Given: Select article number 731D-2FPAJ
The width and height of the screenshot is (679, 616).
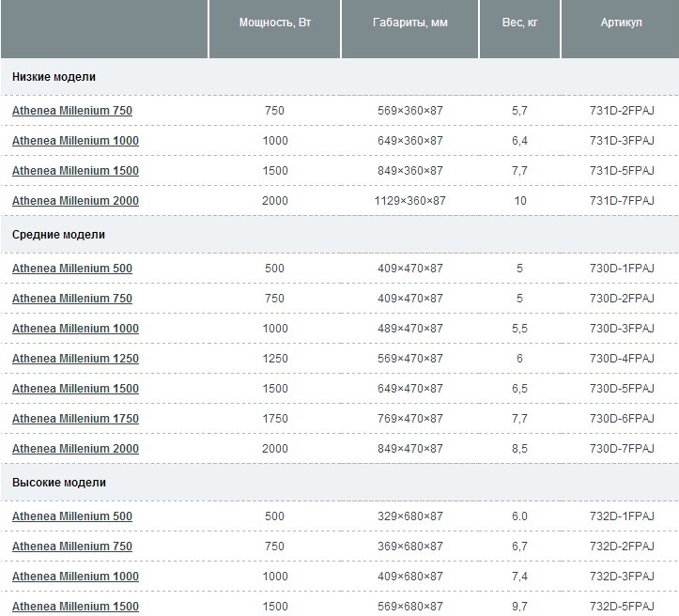Looking at the screenshot, I should [622, 111].
